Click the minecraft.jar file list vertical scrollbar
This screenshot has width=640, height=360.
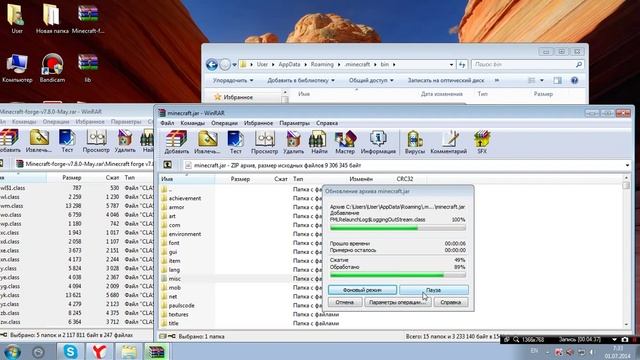626,250
